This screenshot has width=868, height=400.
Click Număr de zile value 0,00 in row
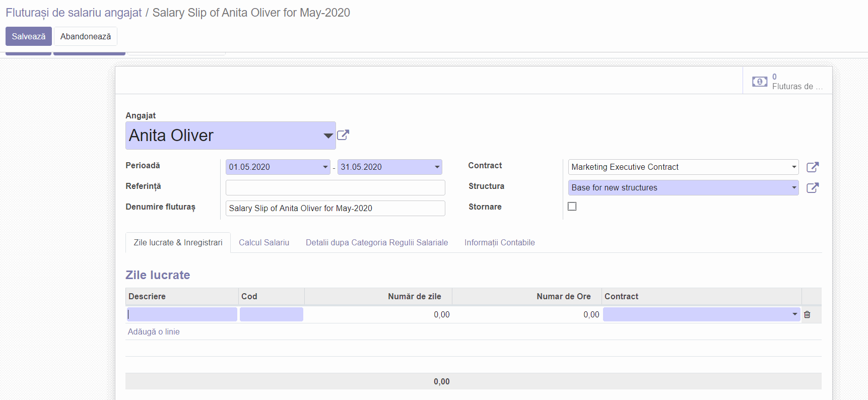coord(441,315)
